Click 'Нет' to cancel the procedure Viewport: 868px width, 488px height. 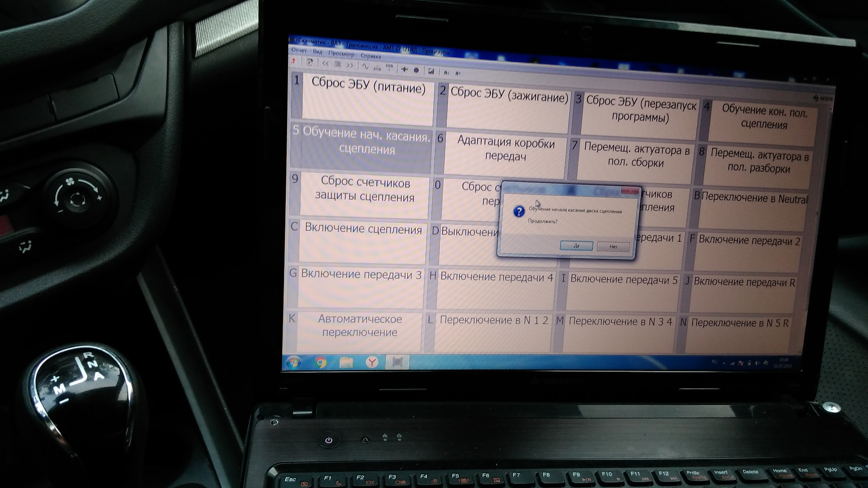pyautogui.click(x=613, y=246)
